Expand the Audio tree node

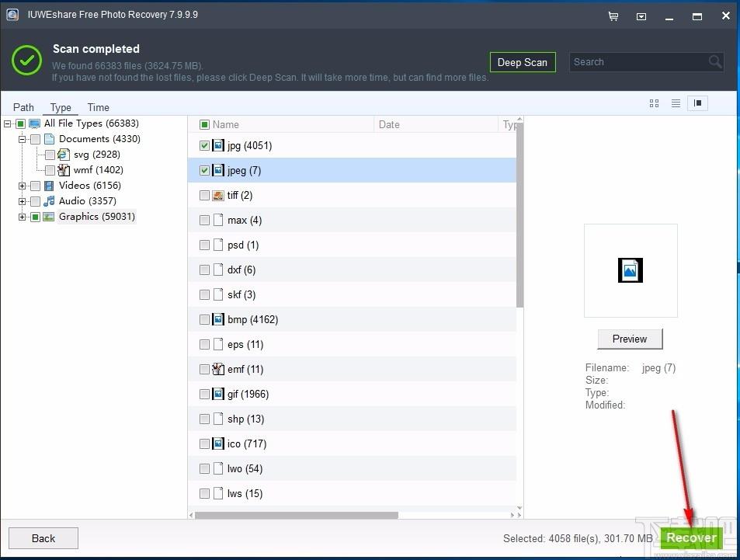tap(22, 202)
